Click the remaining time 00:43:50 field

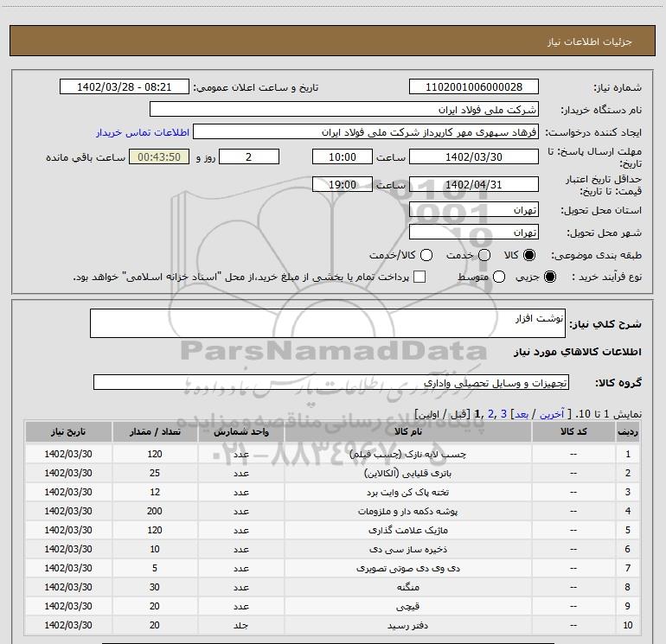[159, 156]
